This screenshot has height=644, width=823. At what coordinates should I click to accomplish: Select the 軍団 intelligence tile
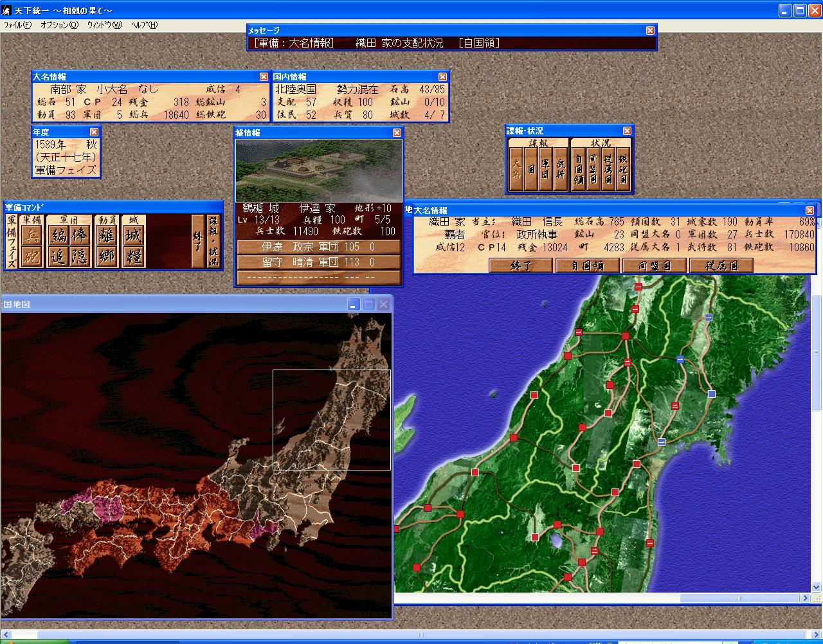pyautogui.click(x=546, y=169)
